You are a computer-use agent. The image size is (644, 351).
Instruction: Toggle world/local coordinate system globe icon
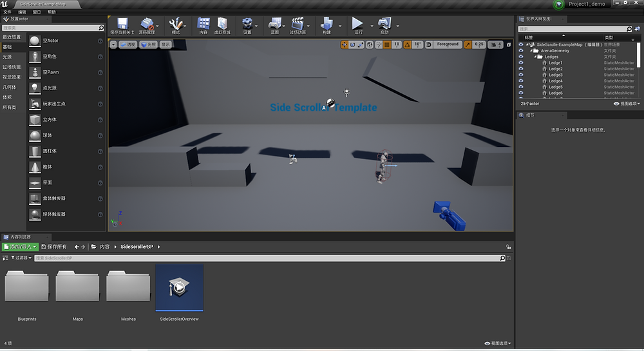coord(370,44)
